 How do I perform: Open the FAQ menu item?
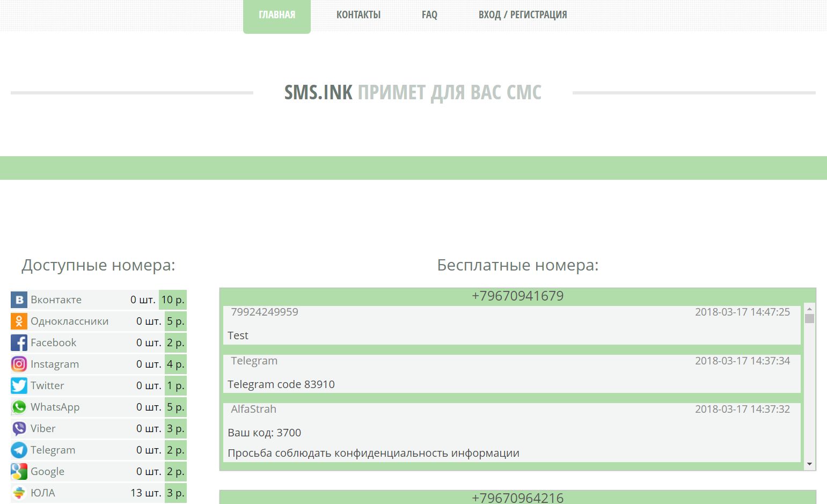click(429, 15)
